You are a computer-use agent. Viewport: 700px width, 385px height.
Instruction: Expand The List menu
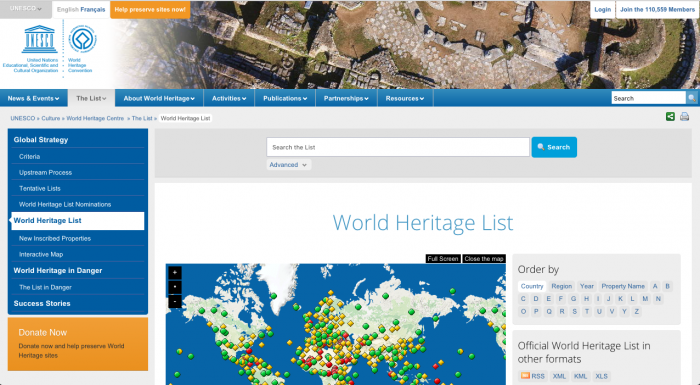(91, 98)
